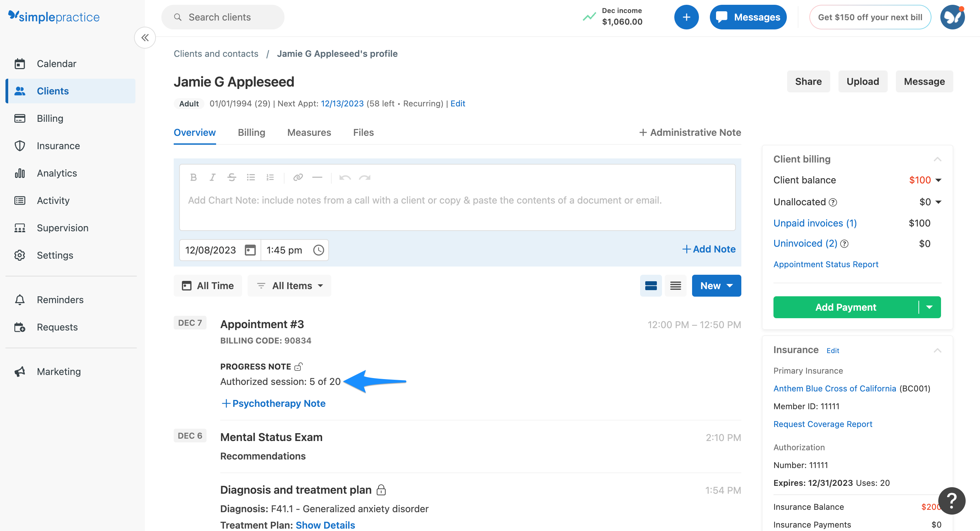Expand the New button dropdown arrow

(730, 285)
